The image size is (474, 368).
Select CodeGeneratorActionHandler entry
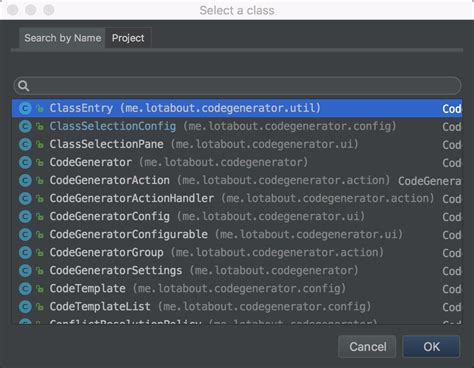237,198
